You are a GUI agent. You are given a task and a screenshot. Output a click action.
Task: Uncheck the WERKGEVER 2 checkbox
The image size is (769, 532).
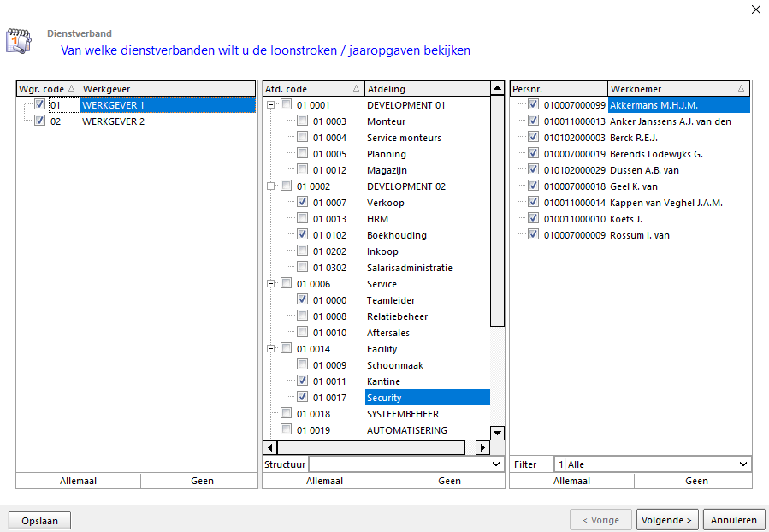[x=39, y=121]
